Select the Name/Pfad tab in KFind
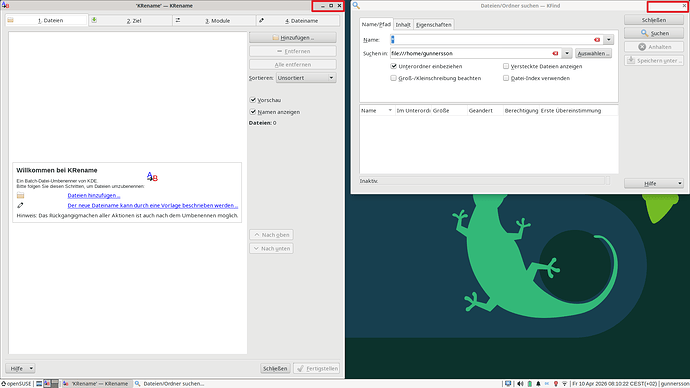690x388 pixels. click(x=376, y=24)
